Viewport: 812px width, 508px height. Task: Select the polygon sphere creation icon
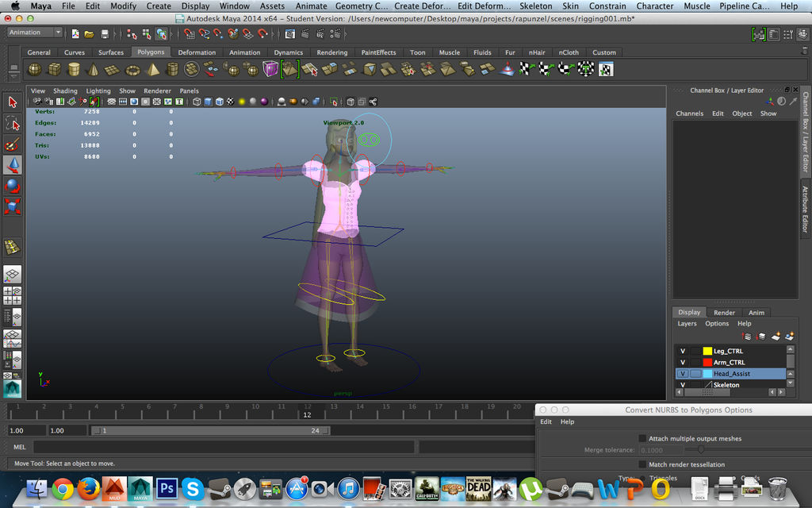point(34,69)
